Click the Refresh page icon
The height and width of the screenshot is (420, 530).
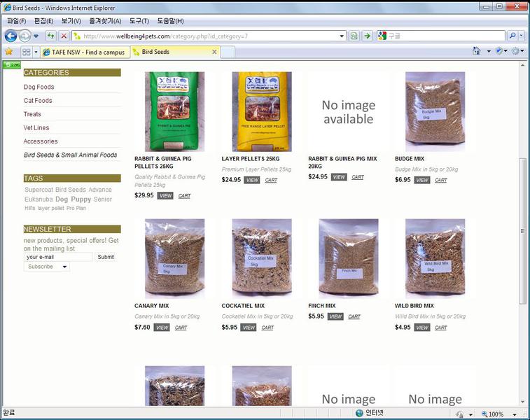(x=51, y=36)
